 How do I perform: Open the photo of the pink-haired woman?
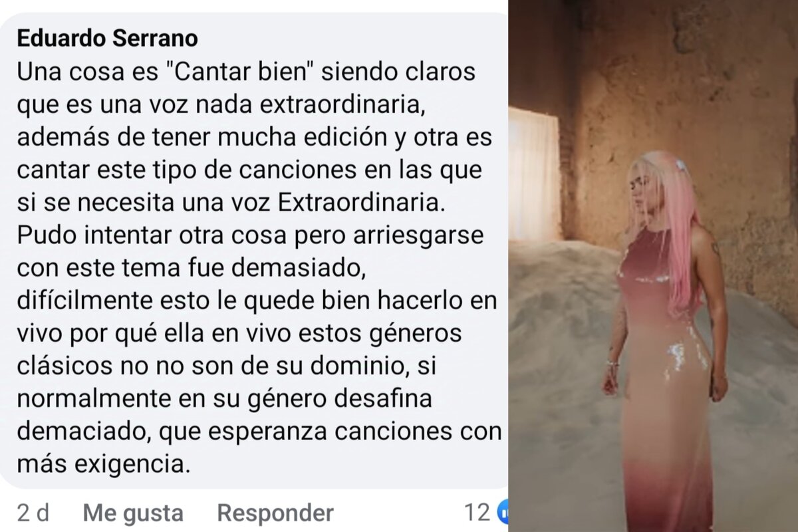pyautogui.click(x=653, y=266)
